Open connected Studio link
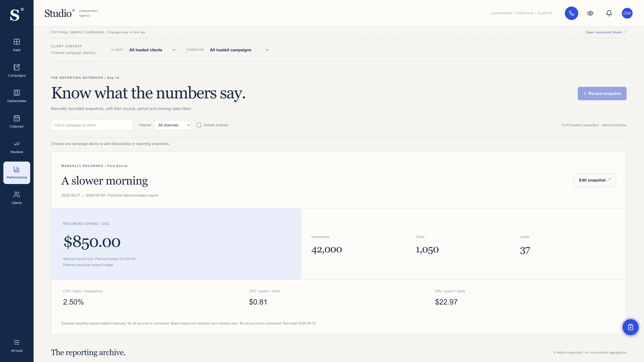Image resolution: width=644 pixels, height=362 pixels. coord(606,32)
